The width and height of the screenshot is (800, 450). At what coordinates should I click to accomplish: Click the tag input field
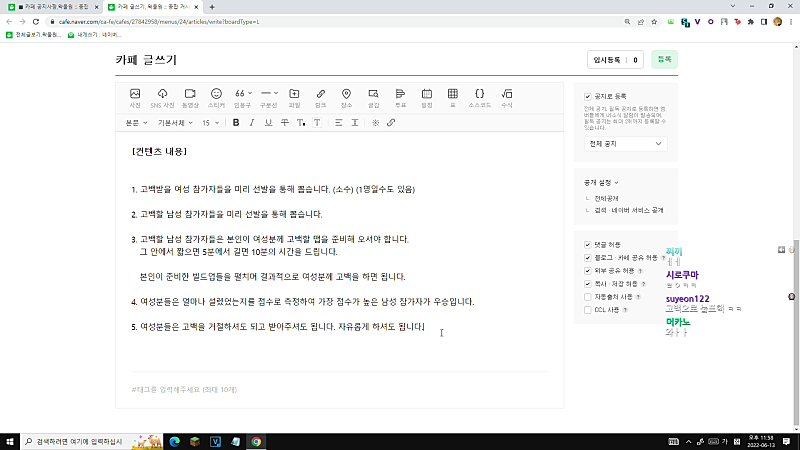tap(339, 389)
